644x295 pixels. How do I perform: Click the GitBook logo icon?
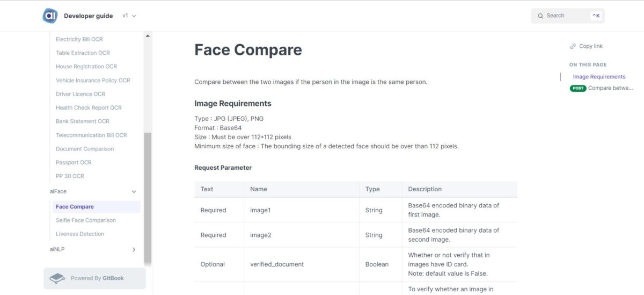click(x=57, y=278)
